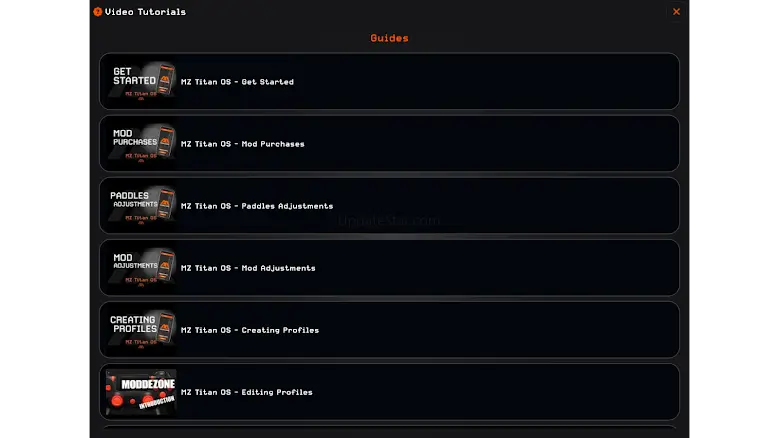Click the partially visible row at the list bottom
Image resolution: width=779 pixels, height=438 pixels.
(390, 432)
